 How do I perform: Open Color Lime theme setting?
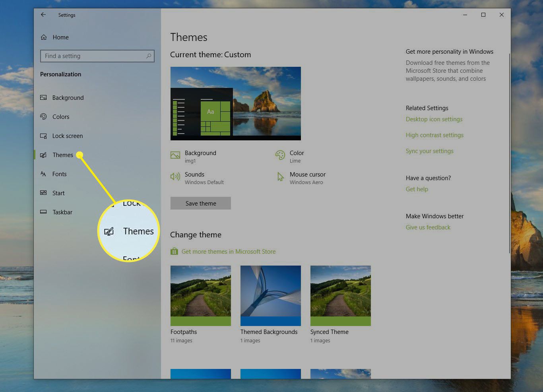click(x=290, y=156)
